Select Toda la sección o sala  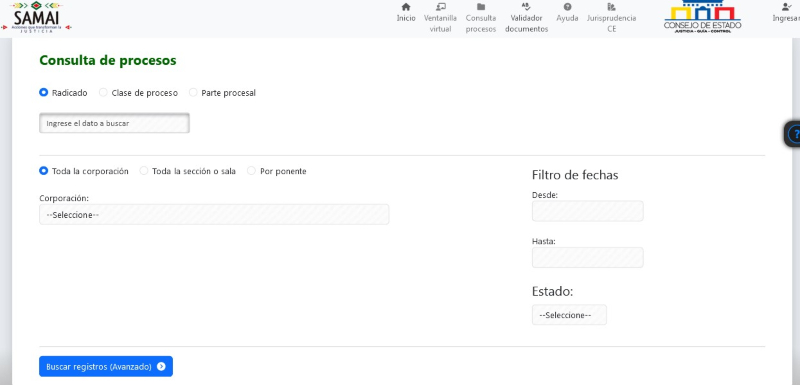144,171
